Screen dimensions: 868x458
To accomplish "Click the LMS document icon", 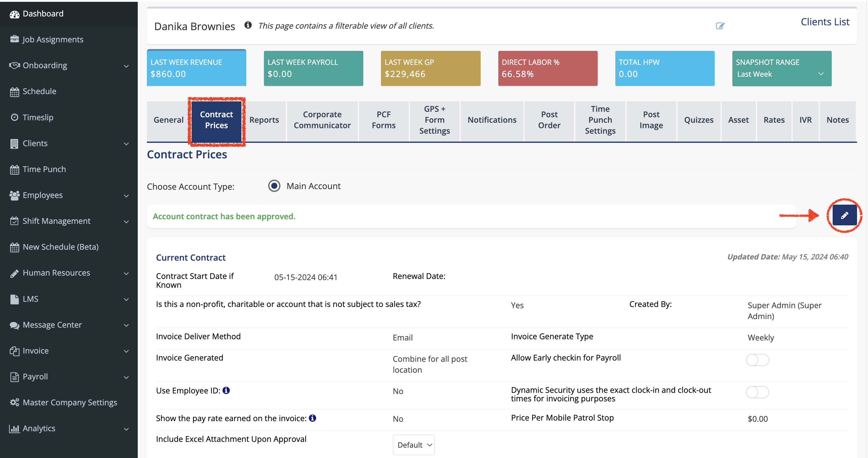I will pos(14,299).
